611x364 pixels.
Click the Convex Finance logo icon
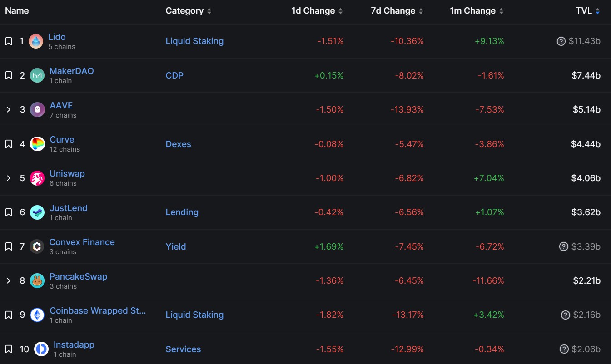(37, 246)
